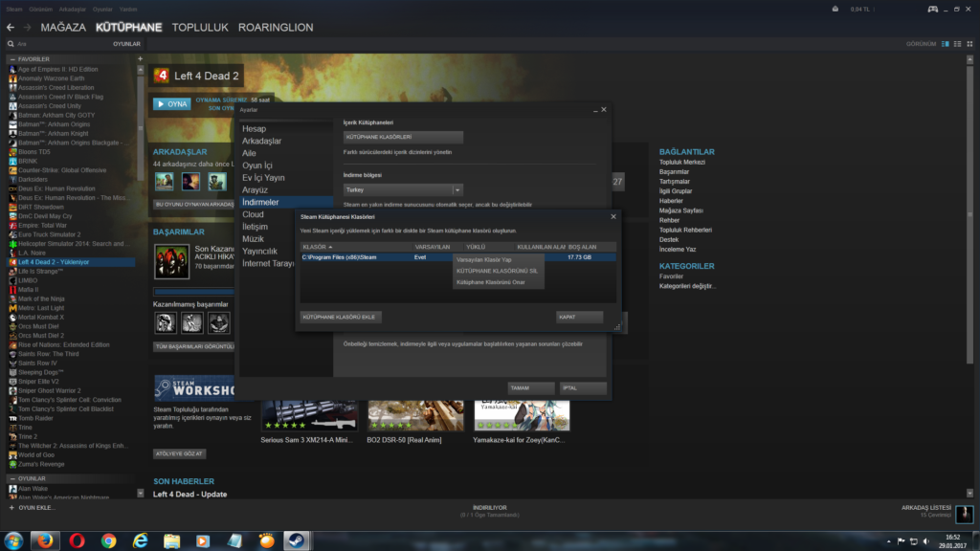This screenshot has width=980, height=551.
Task: Add a new category with plus icon
Action: 140,58
